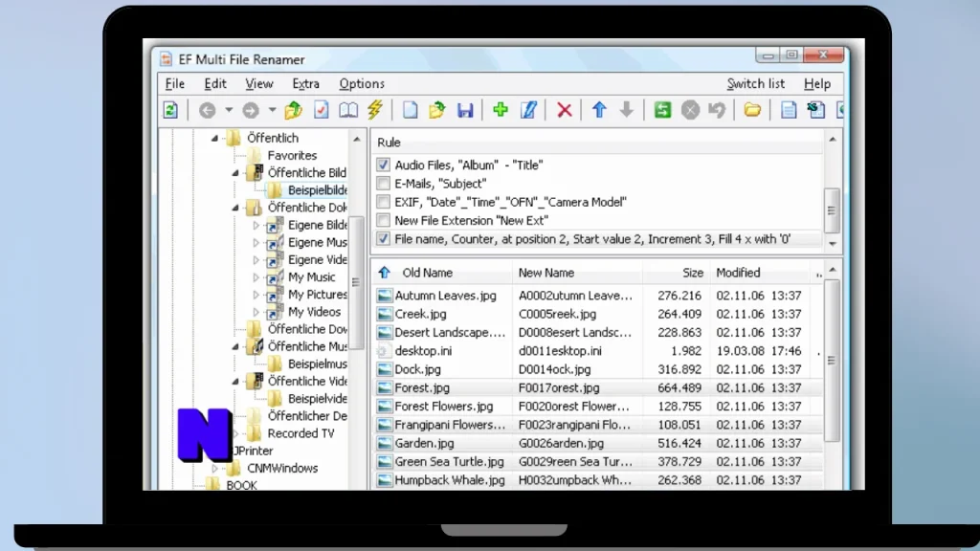Click the blue move up arrow icon
This screenshot has width=980, height=551.
tap(599, 110)
